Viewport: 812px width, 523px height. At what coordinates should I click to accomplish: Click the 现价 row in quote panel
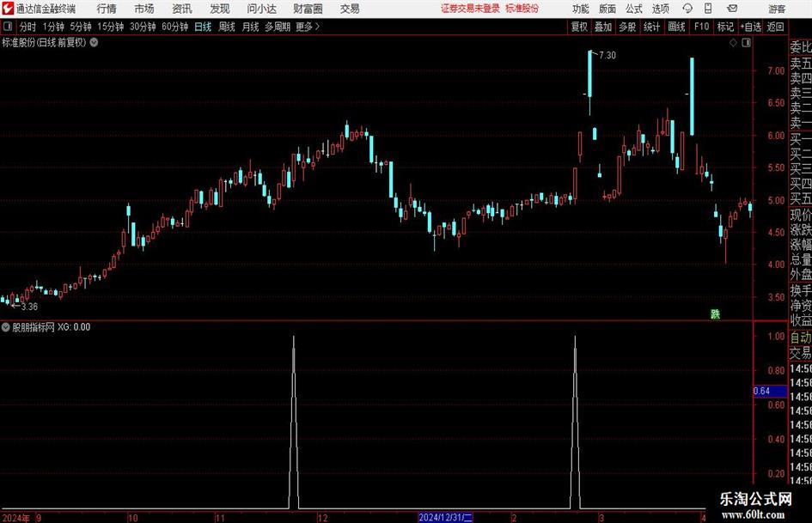click(x=801, y=215)
